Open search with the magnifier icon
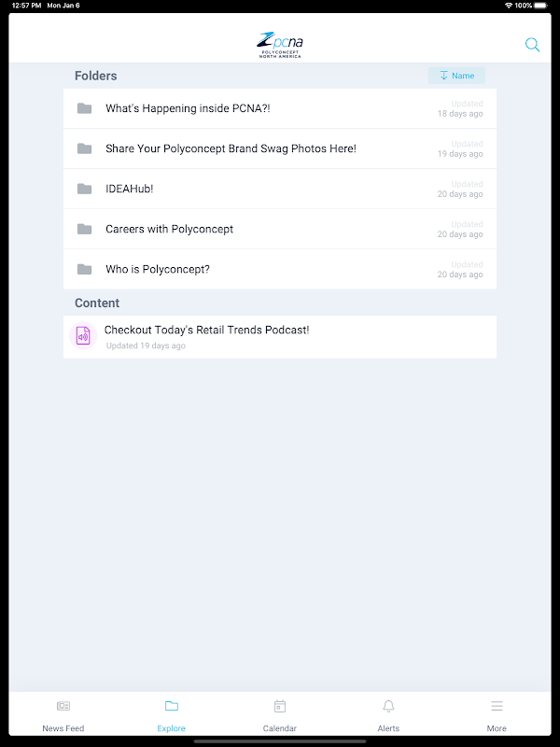Image resolution: width=560 pixels, height=747 pixels. (x=532, y=45)
